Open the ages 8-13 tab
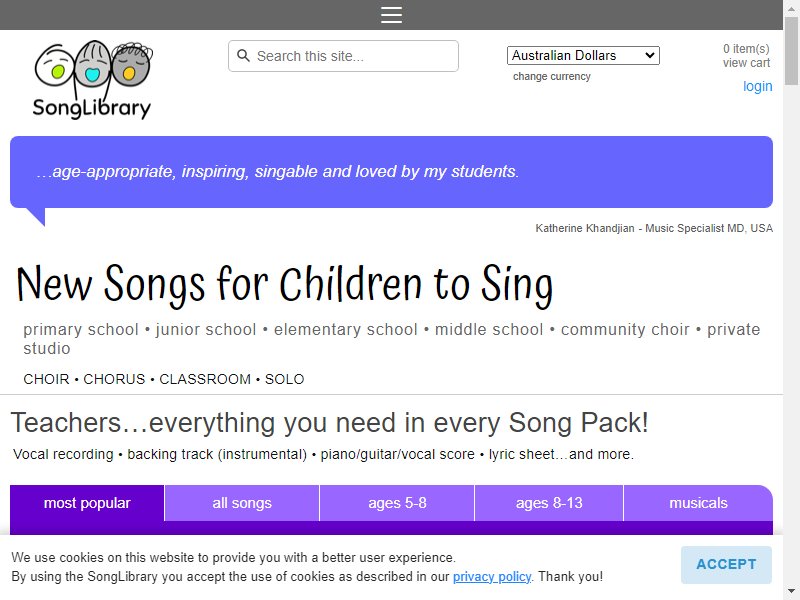800x600 pixels. coord(549,503)
